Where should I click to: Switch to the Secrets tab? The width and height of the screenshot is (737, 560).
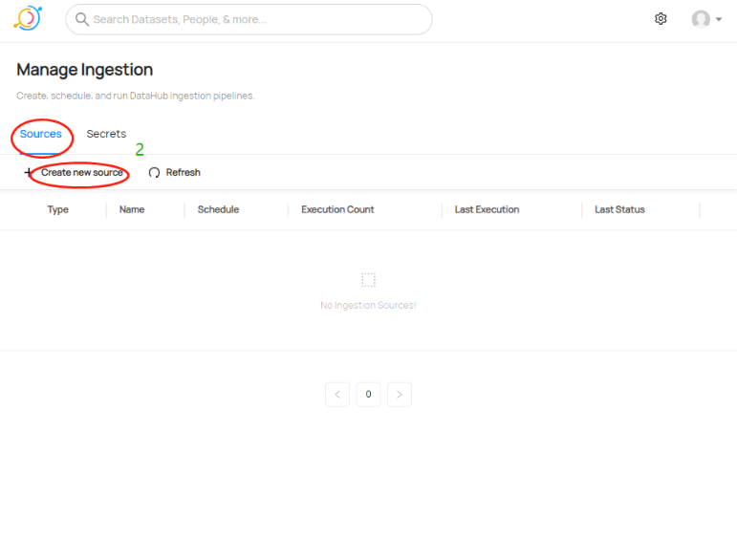pyautogui.click(x=106, y=135)
